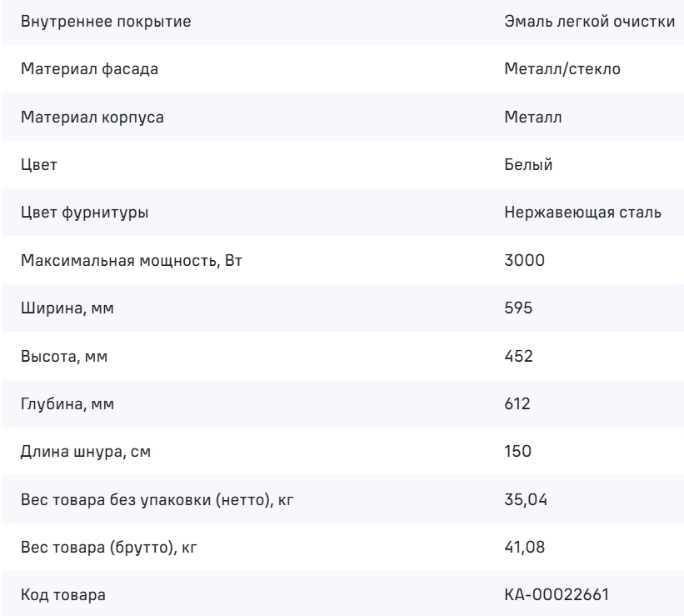Click the gross weight value 41,08
The height and width of the screenshot is (616, 684).
coord(524,548)
